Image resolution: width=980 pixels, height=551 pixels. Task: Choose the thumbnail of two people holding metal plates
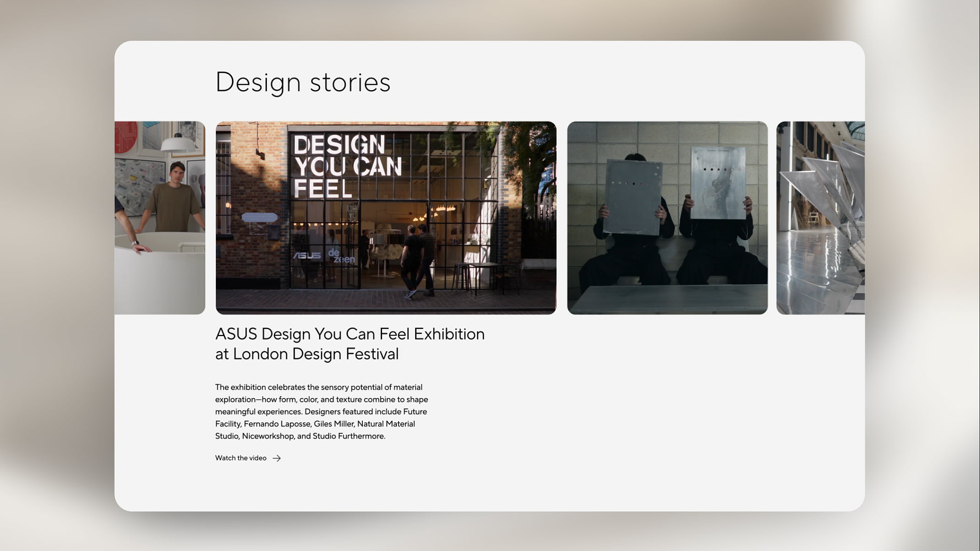coord(667,218)
